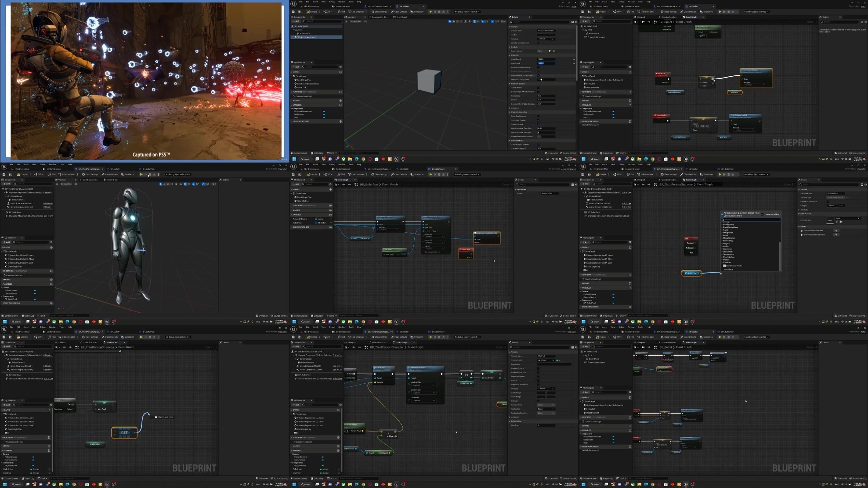Click Save icon in cube viewport editor

294,12
